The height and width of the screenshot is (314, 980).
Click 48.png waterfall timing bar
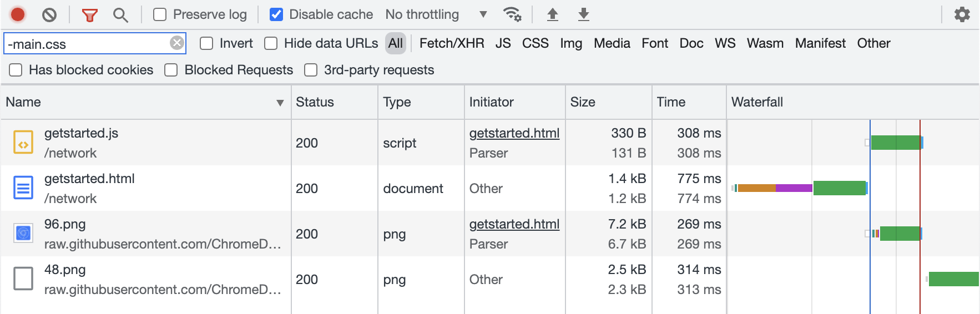coord(953,279)
